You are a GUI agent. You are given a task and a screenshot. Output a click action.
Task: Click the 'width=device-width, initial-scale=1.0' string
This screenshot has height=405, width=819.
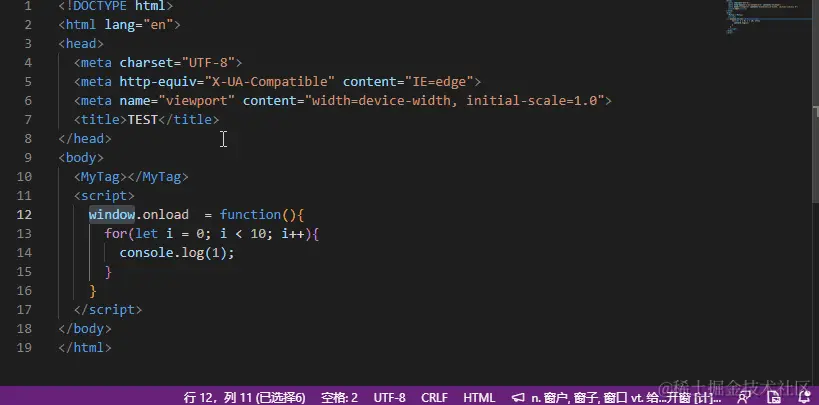(x=454, y=101)
